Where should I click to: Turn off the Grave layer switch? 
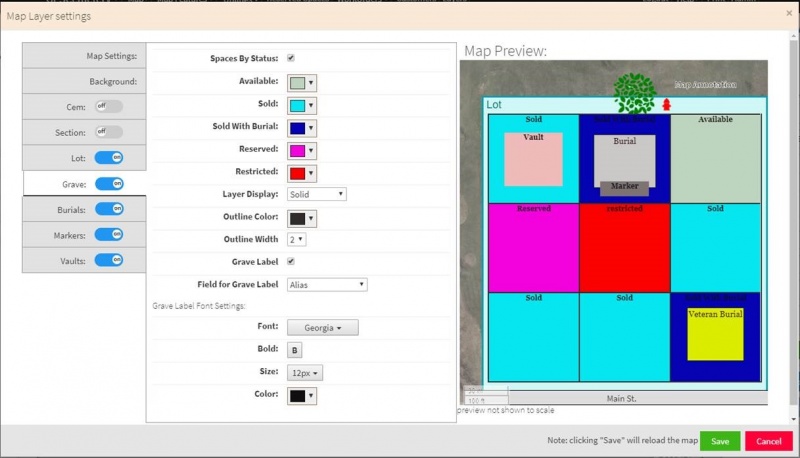pyautogui.click(x=109, y=184)
